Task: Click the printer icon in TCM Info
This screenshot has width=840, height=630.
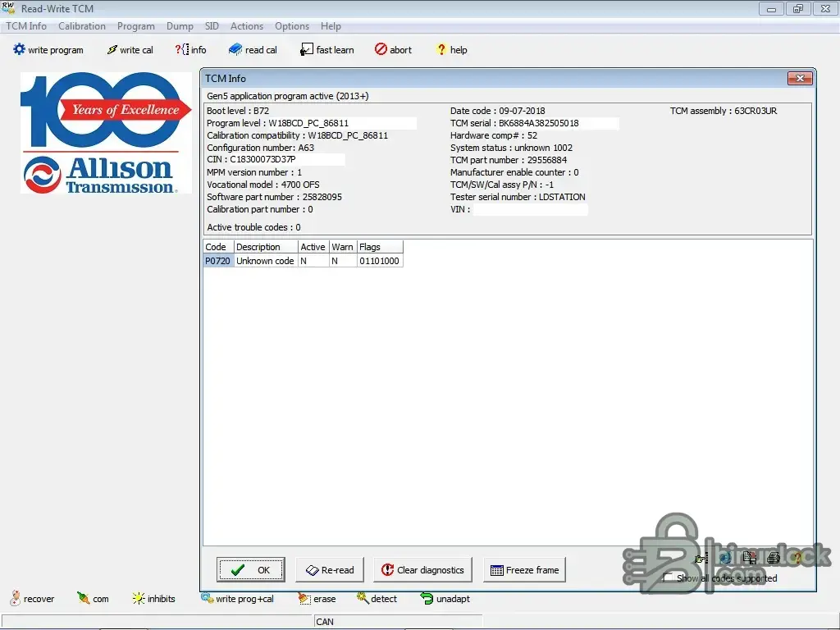Action: (x=773, y=558)
